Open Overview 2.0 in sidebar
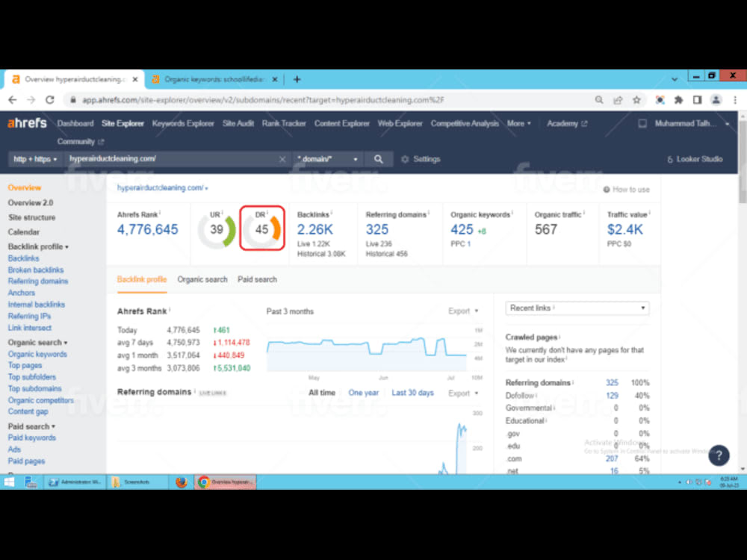The image size is (747, 560). (31, 203)
